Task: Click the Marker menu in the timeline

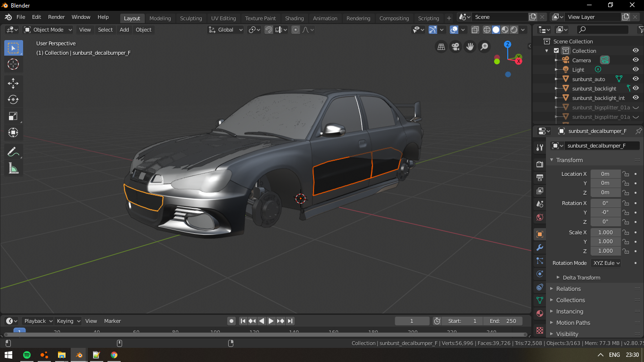Action: [x=112, y=321]
